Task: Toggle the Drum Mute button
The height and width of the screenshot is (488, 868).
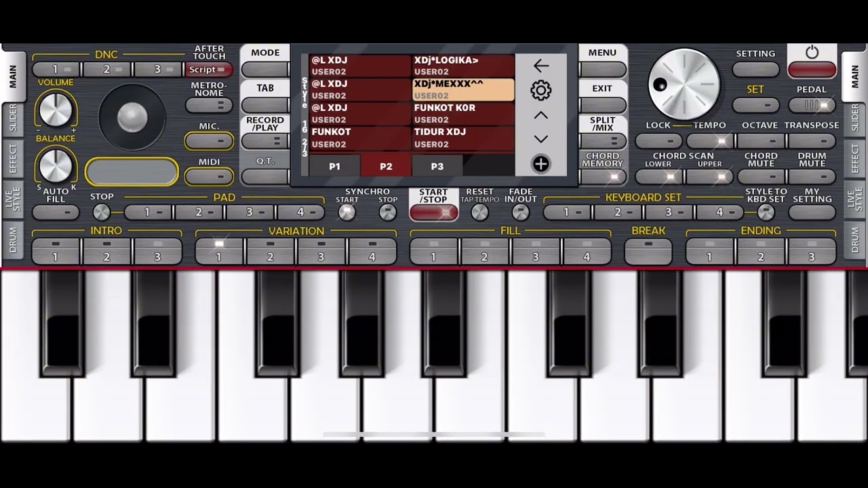Action: click(x=812, y=177)
